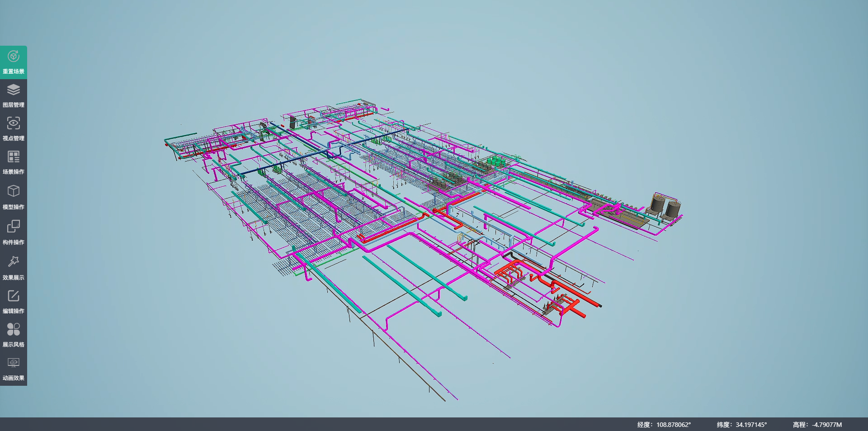The width and height of the screenshot is (868, 431).
Task: Open 展示风格 display style menu
Action: 14,336
